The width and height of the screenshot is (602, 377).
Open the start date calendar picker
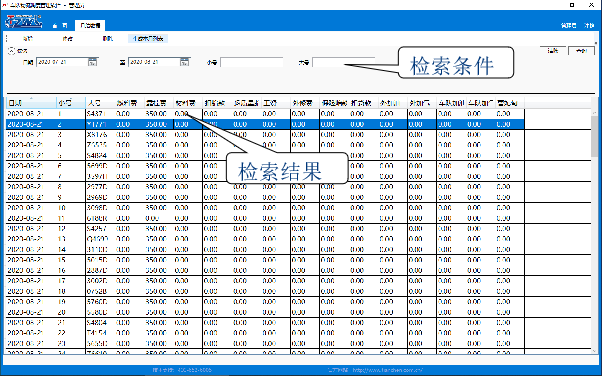(93, 62)
